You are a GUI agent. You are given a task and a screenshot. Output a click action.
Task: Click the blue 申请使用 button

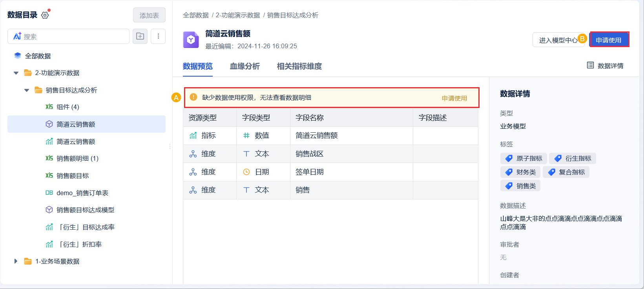click(609, 40)
